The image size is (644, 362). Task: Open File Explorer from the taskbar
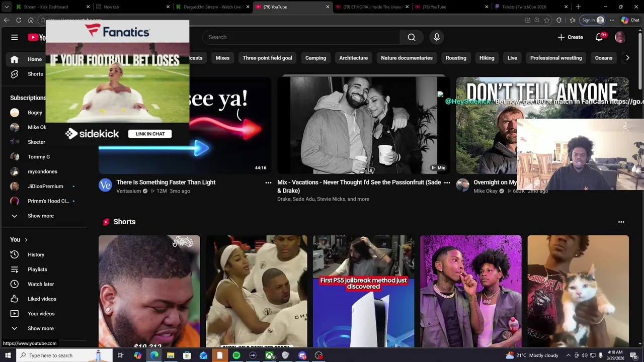click(171, 355)
